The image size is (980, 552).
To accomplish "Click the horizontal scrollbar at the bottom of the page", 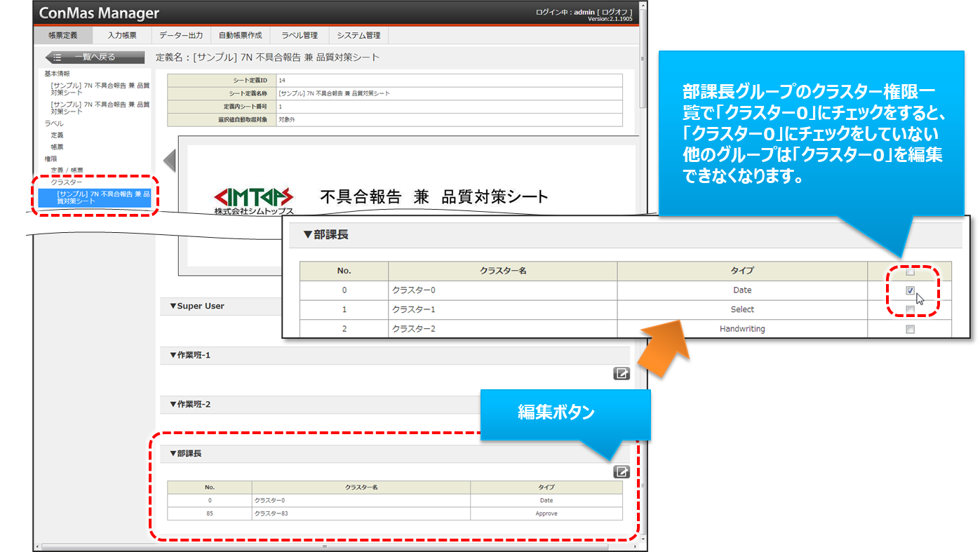I will click(323, 546).
